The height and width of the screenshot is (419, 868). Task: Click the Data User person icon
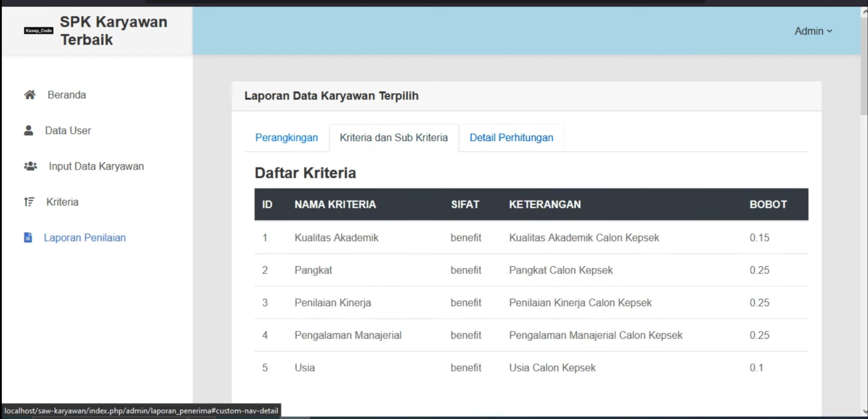(29, 130)
